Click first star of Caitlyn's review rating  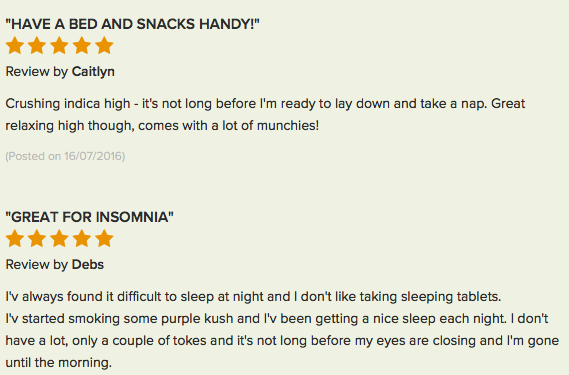(x=15, y=45)
